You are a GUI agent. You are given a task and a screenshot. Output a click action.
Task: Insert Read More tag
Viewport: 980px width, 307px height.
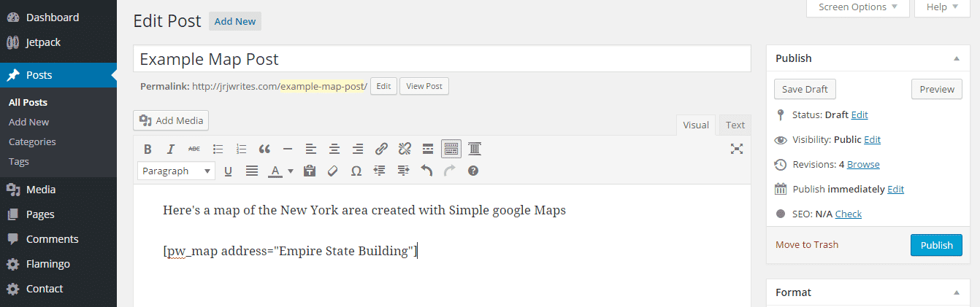click(428, 149)
